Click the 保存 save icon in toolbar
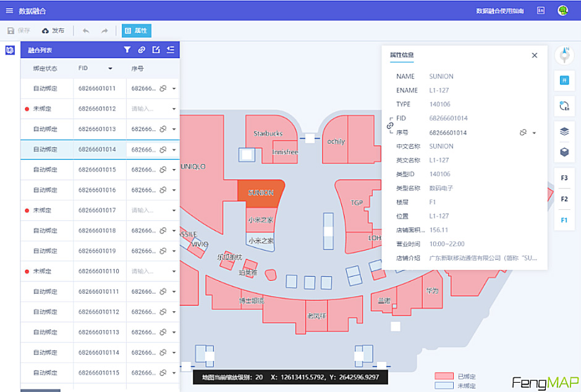581x392 pixels. [11, 30]
